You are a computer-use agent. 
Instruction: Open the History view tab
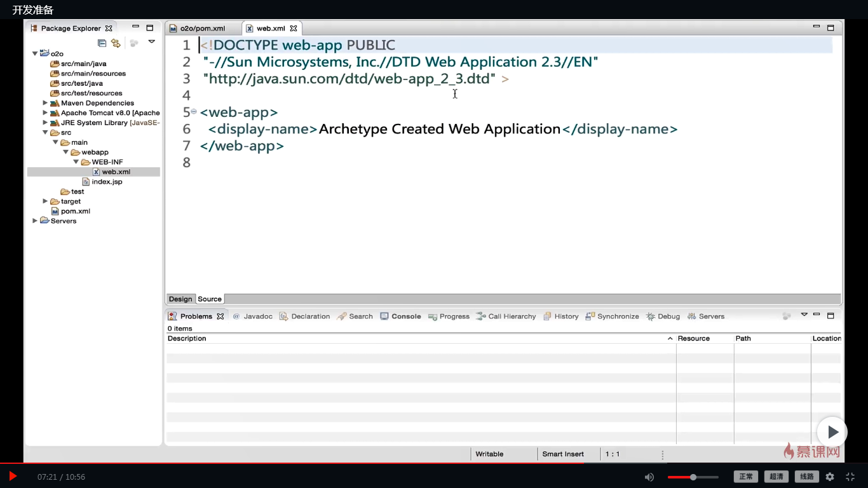561,316
